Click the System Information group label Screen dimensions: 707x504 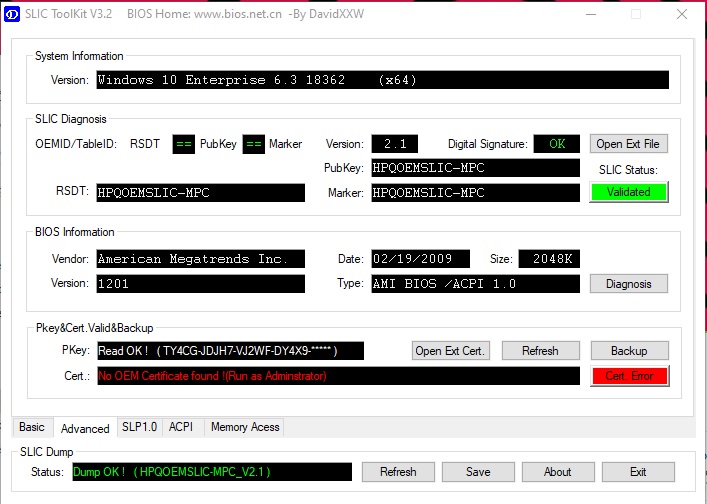[79, 56]
